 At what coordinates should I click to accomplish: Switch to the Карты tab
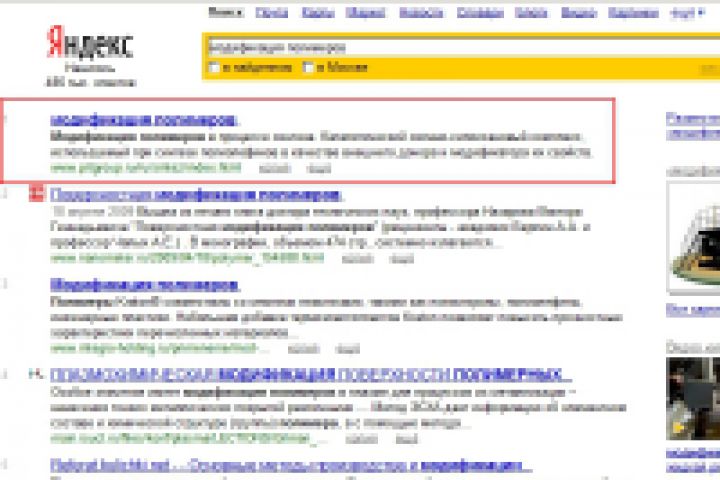point(318,13)
